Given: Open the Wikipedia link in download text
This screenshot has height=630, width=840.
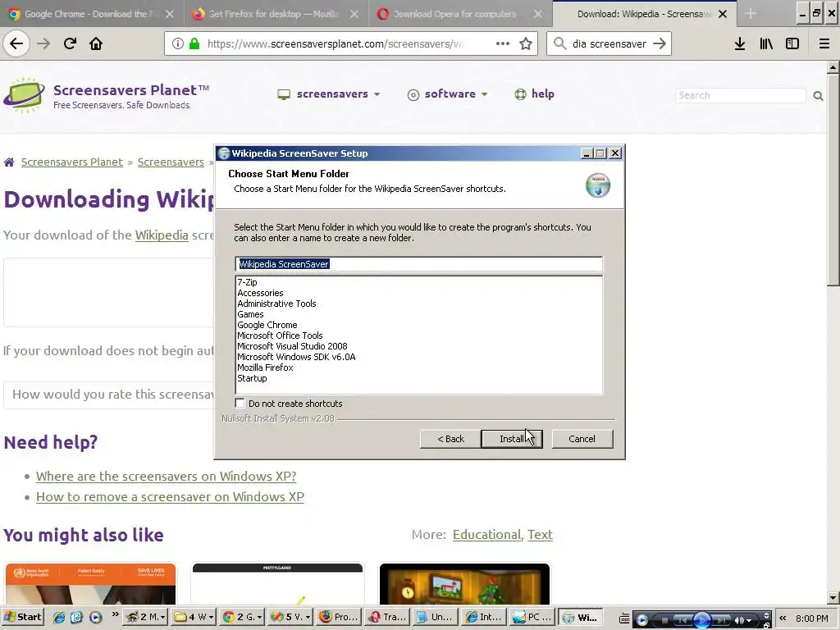Looking at the screenshot, I should coord(162,235).
